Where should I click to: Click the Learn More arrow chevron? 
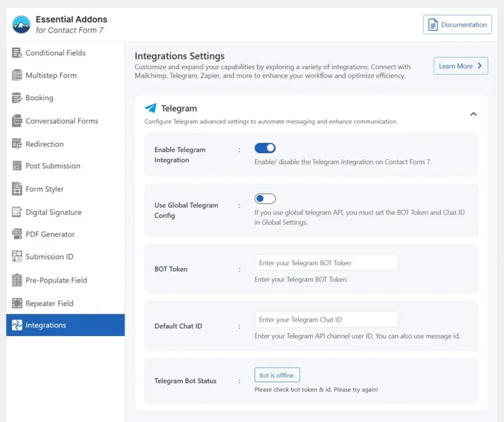pos(479,66)
